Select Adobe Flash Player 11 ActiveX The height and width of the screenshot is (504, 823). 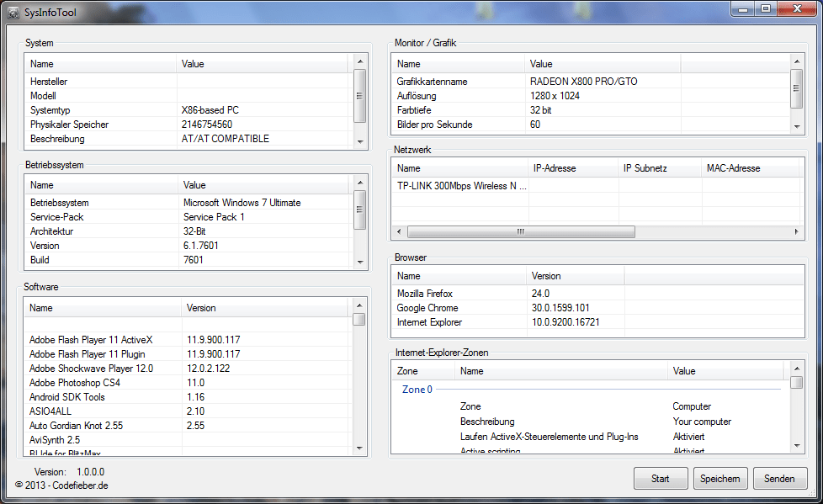tap(188, 340)
